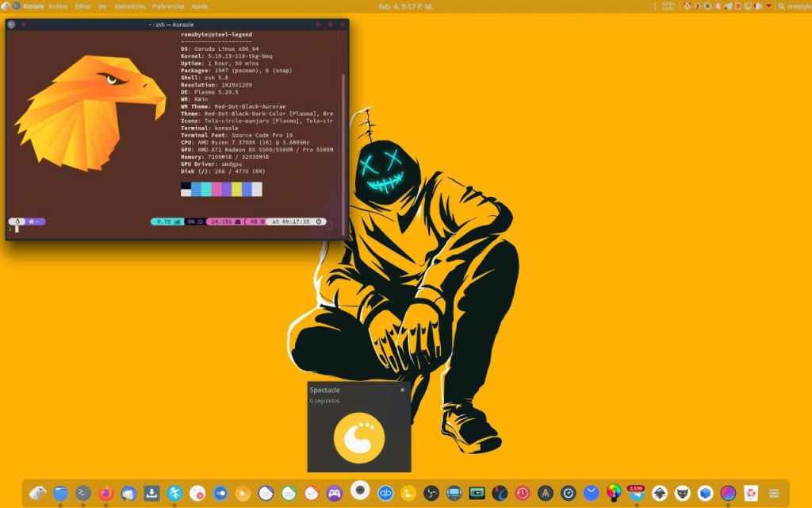Open the Telegram icon with red badge

pyautogui.click(x=636, y=493)
